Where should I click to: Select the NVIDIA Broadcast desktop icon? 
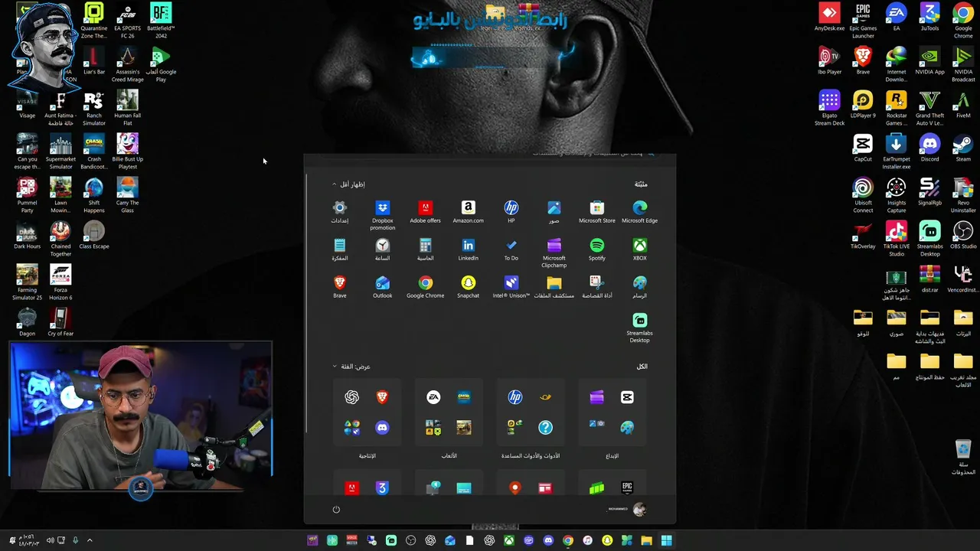click(963, 64)
